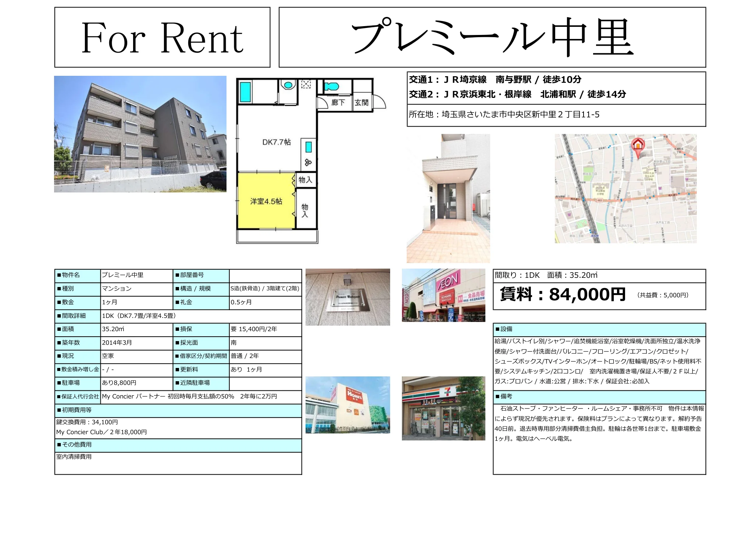
Task: Click the For Rent heading box
Action: click(x=162, y=37)
